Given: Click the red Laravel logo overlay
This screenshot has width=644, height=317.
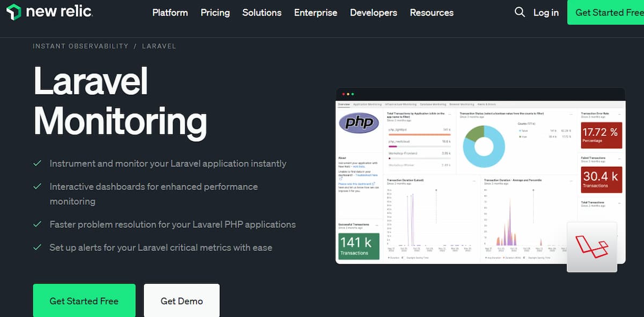Looking at the screenshot, I should 592,247.
